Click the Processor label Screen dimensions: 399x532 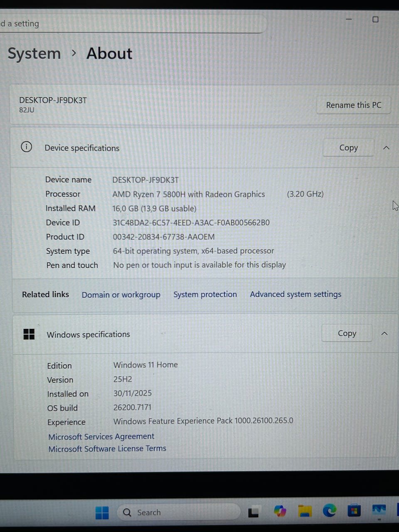pos(63,194)
